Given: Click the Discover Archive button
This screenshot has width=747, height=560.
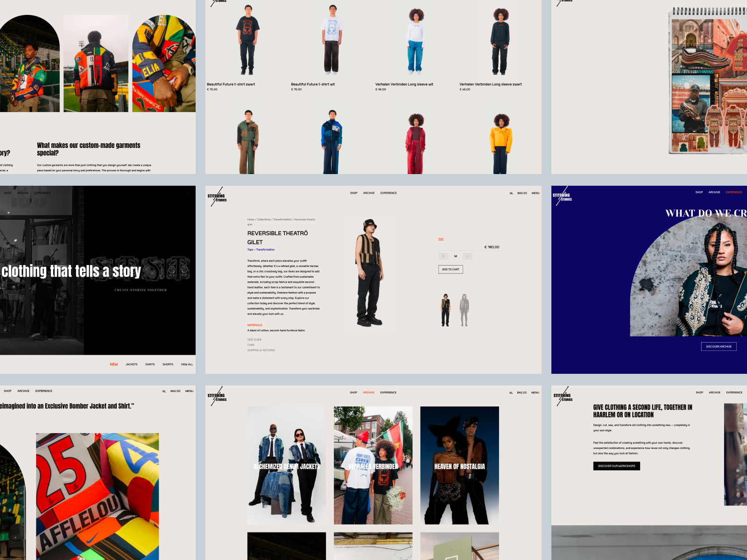Looking at the screenshot, I should (x=719, y=346).
